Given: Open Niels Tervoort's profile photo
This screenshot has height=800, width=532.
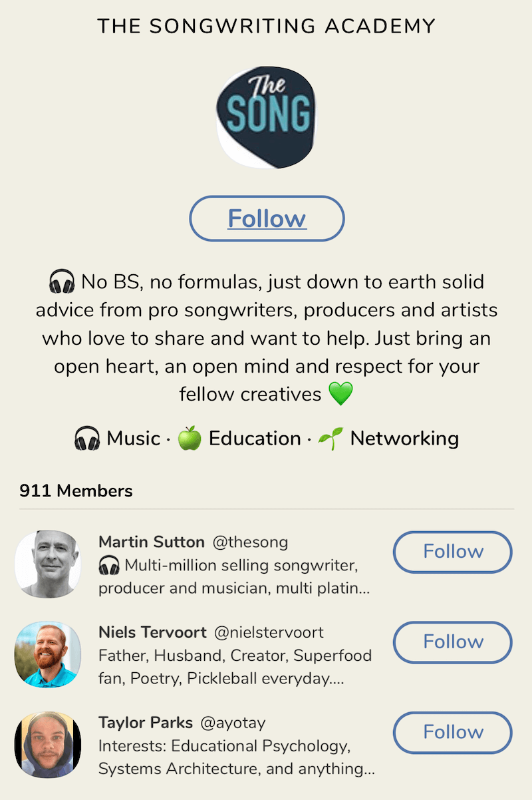Looking at the screenshot, I should 48,654.
